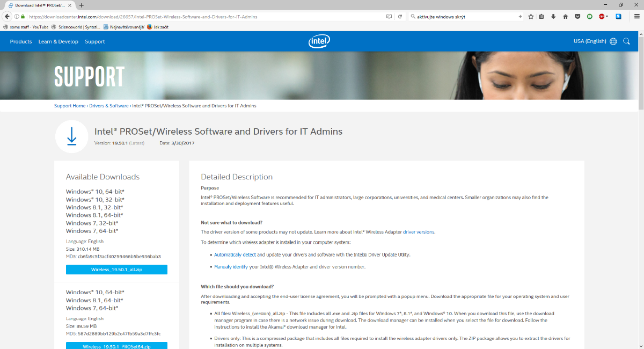
Task: Expand the Products menu
Action: coord(21,41)
